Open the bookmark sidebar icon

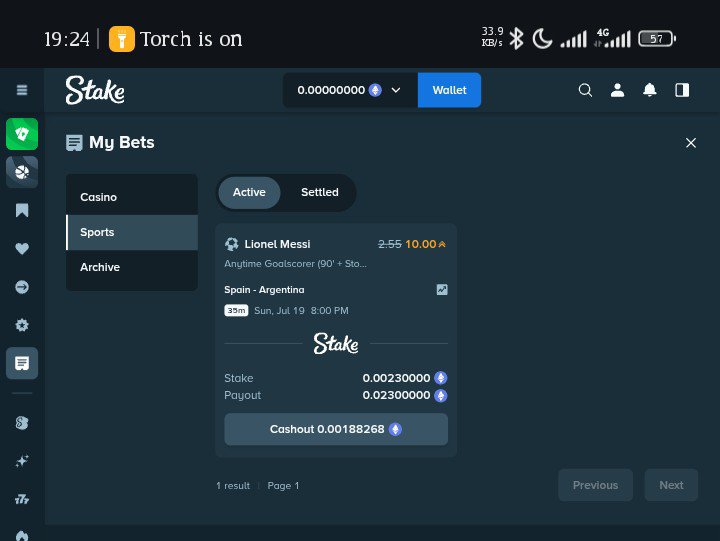click(22, 210)
